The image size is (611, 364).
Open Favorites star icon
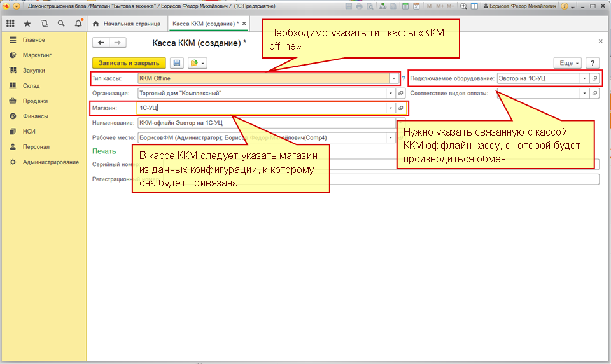[x=27, y=24]
